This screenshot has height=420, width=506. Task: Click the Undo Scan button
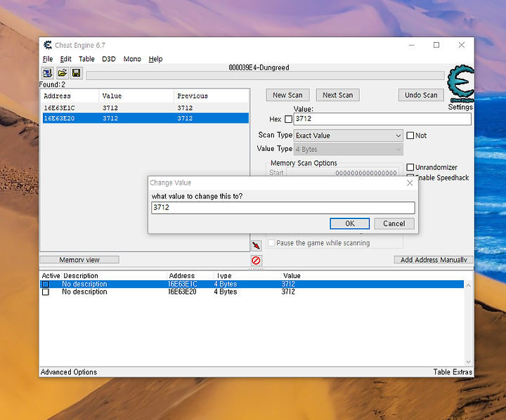pos(421,95)
